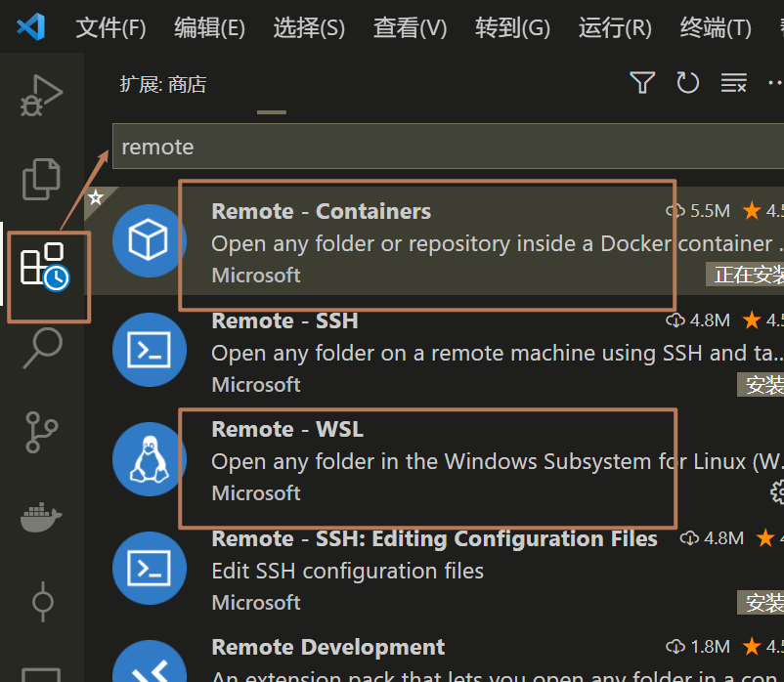Click 5.5M download count of Remote - Containers
Image resolution: width=784 pixels, height=682 pixels.
[x=698, y=211]
